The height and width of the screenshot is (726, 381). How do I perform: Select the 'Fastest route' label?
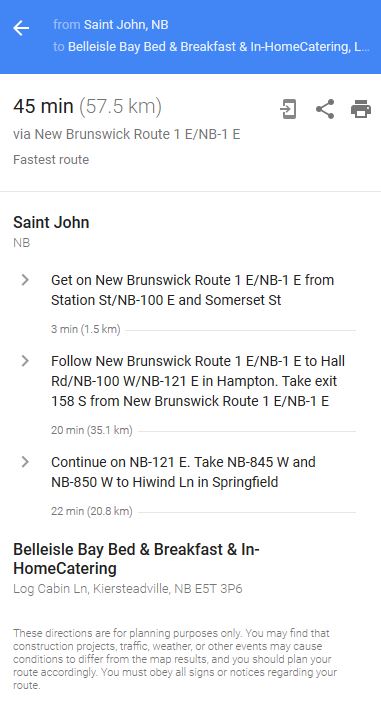click(51, 160)
